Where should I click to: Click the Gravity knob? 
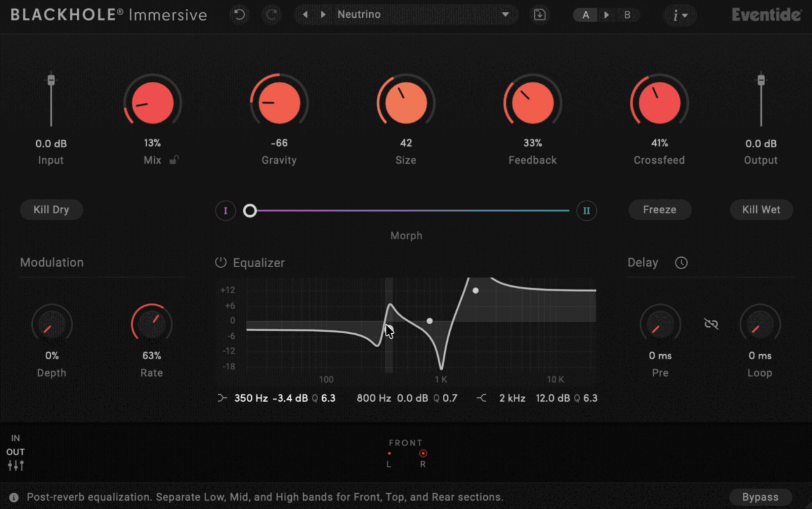[x=279, y=103]
